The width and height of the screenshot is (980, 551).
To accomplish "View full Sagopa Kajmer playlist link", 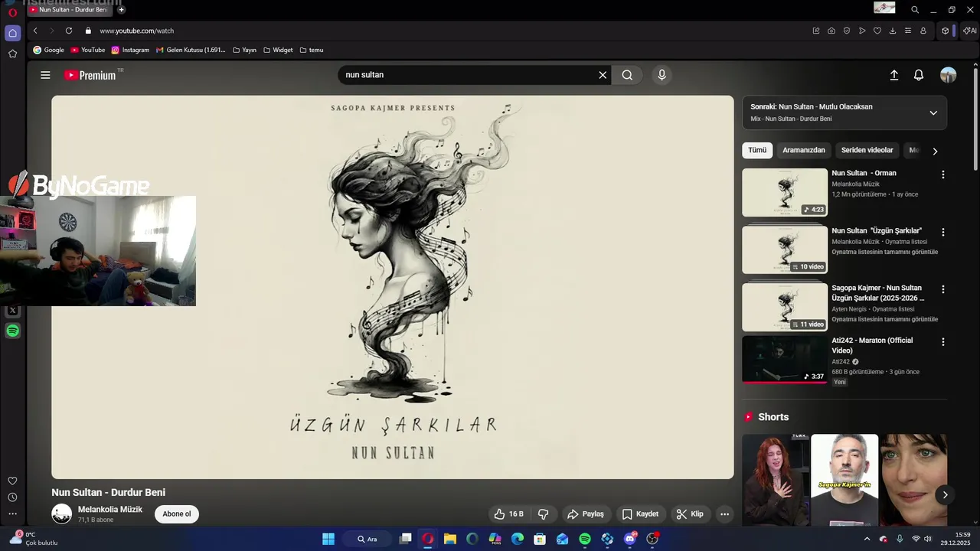I will click(884, 319).
